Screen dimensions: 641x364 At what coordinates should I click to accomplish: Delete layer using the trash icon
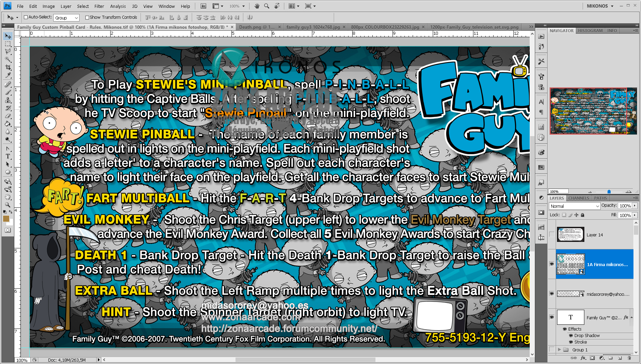click(629, 358)
